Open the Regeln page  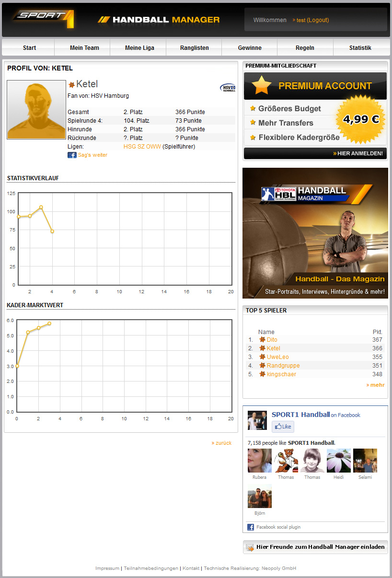click(x=305, y=48)
